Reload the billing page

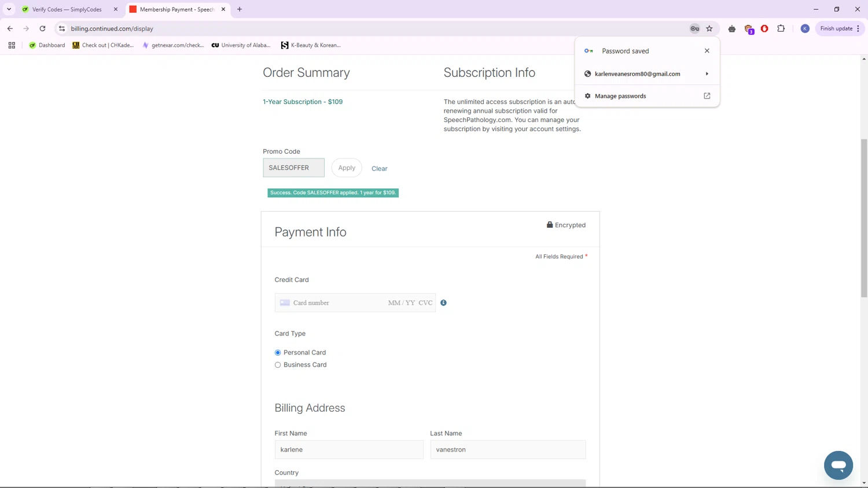[x=42, y=28]
